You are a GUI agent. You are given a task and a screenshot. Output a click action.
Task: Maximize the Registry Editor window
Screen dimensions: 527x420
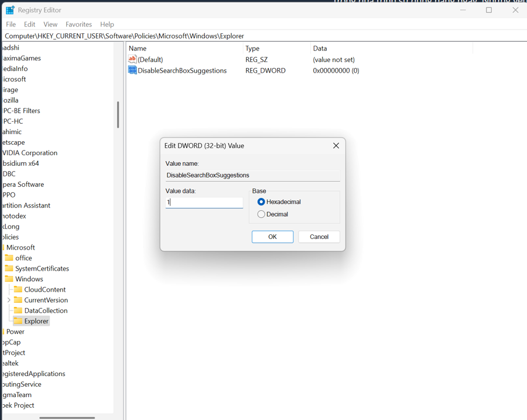point(489,10)
